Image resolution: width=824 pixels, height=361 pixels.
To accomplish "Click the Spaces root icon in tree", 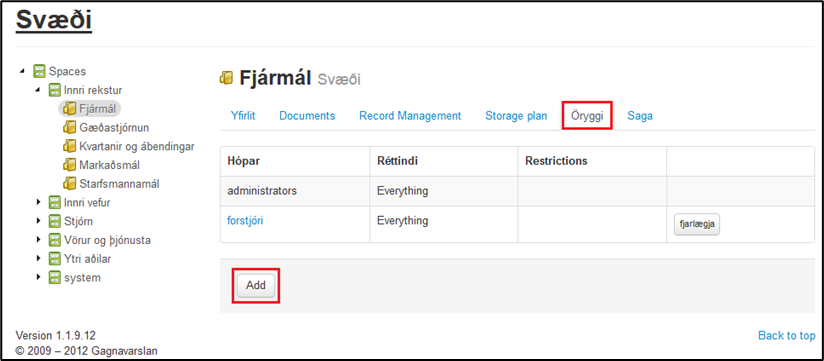I will pyautogui.click(x=39, y=71).
